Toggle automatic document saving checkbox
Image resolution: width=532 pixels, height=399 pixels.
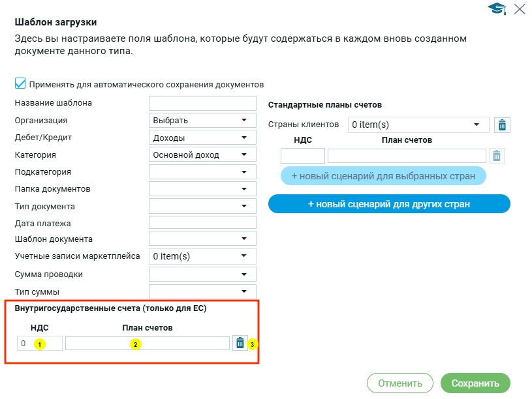click(20, 84)
